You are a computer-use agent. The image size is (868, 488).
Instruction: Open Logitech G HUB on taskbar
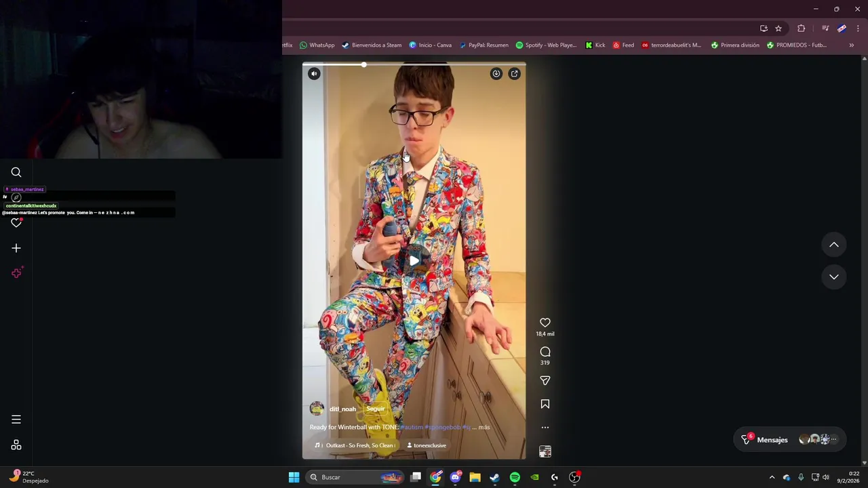[x=554, y=477]
